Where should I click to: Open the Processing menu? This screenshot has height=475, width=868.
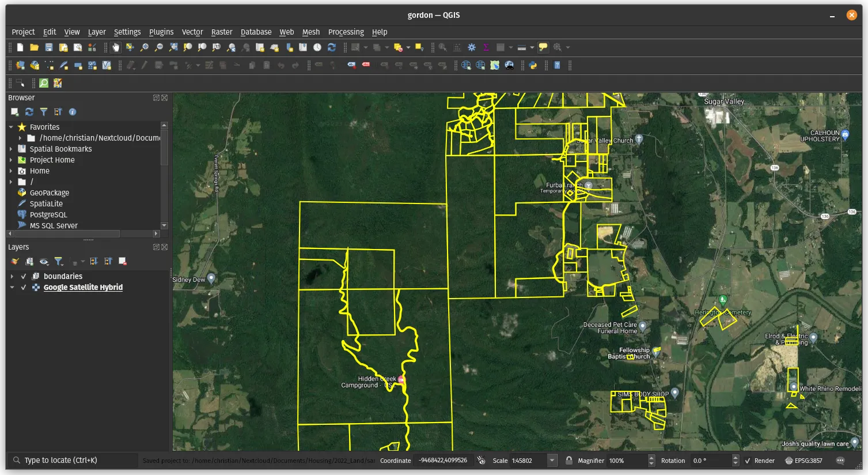coord(346,32)
